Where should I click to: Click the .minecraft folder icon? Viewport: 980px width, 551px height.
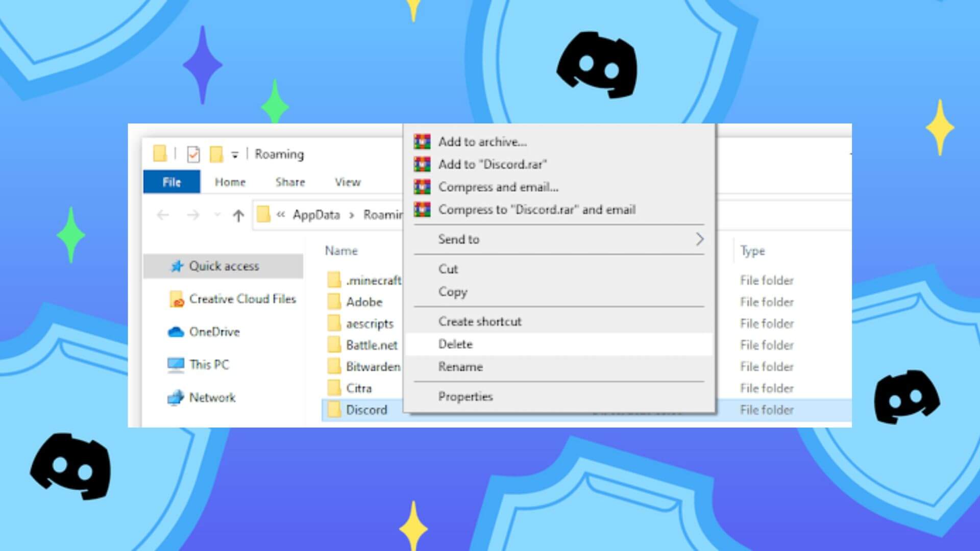pyautogui.click(x=334, y=280)
